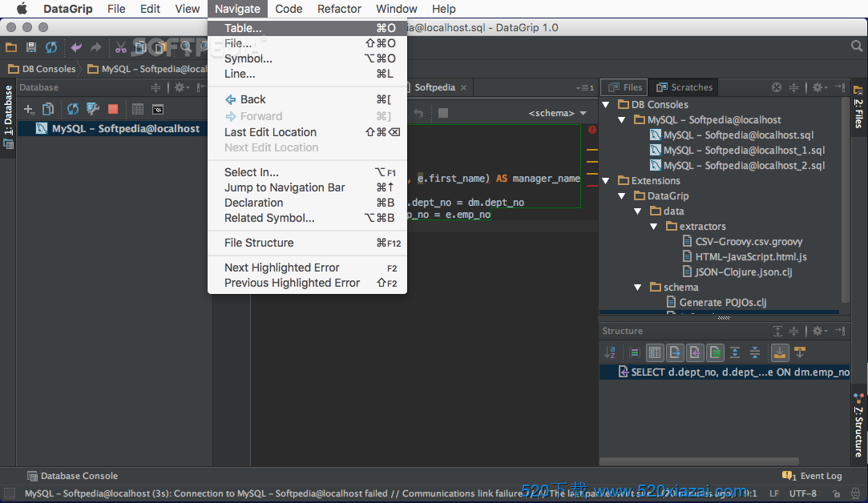The image size is (868, 503).
Task: Toggle Autoscroll from Source in Structure toolbar
Action: (x=800, y=352)
